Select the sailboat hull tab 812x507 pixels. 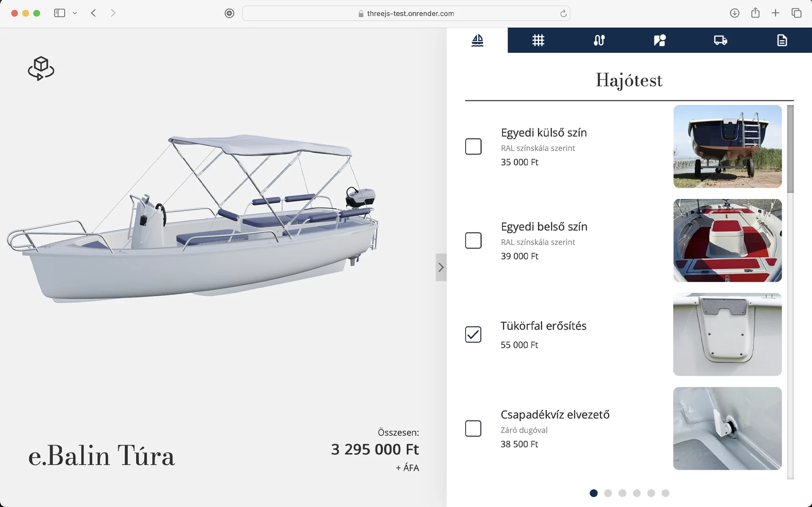[477, 40]
